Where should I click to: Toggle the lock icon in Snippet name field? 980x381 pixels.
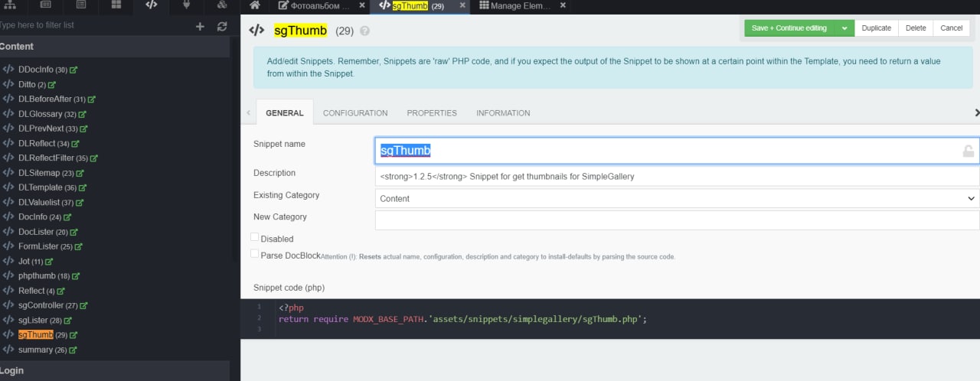click(969, 151)
